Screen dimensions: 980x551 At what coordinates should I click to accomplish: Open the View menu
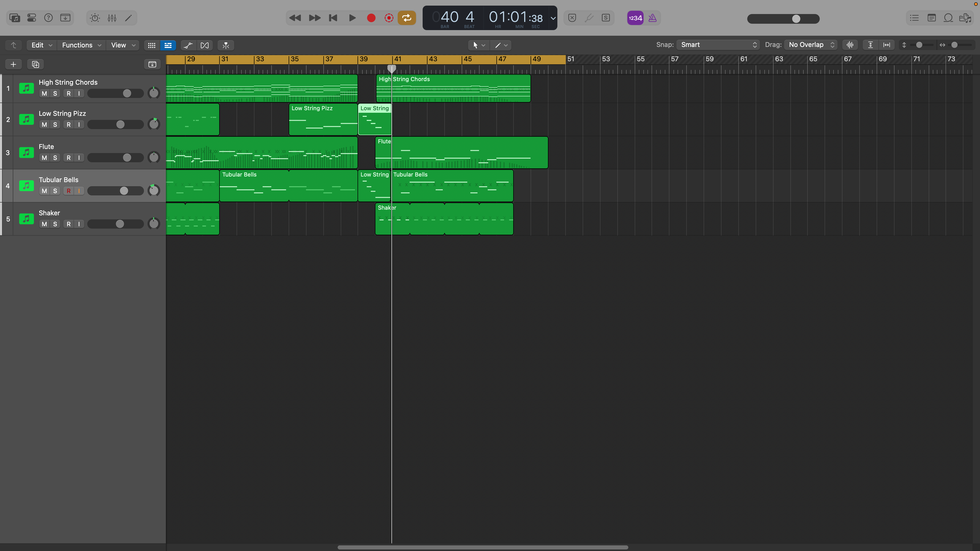click(x=123, y=45)
